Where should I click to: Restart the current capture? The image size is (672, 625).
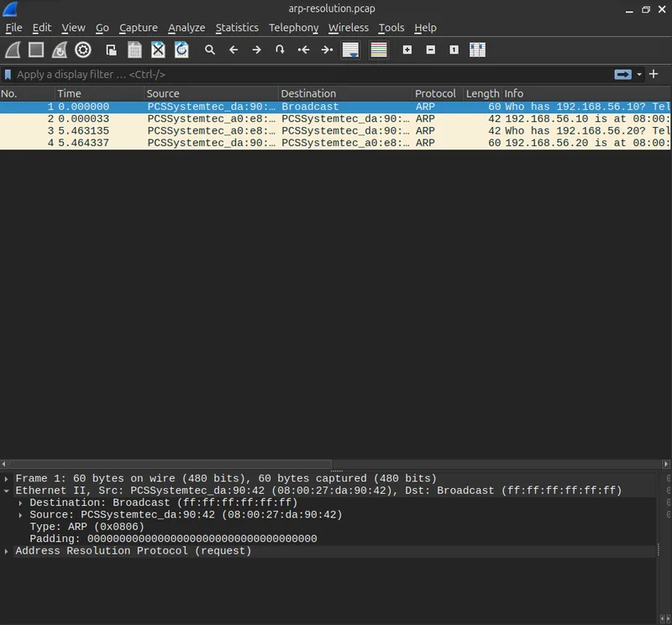coord(59,50)
